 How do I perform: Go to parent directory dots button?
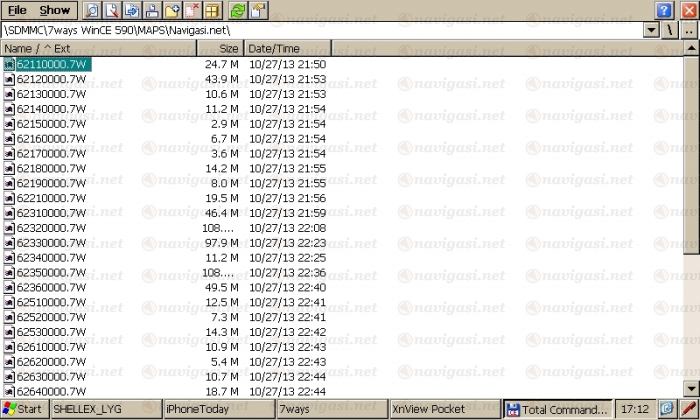[689, 31]
